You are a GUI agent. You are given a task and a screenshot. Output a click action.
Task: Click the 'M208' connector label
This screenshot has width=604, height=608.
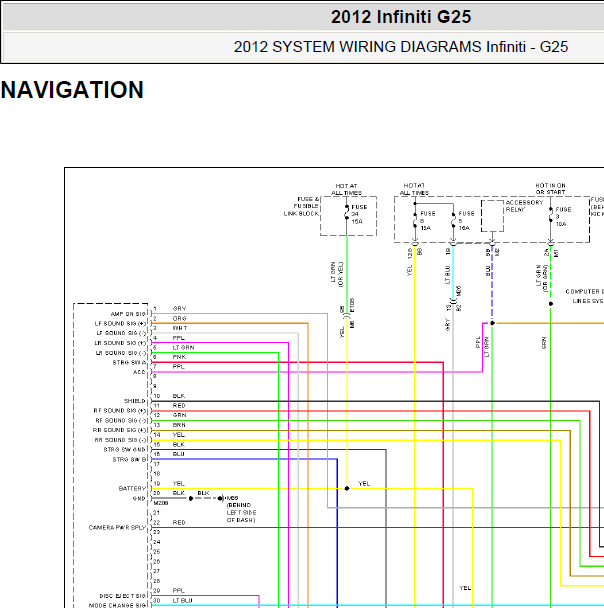pyautogui.click(x=161, y=503)
